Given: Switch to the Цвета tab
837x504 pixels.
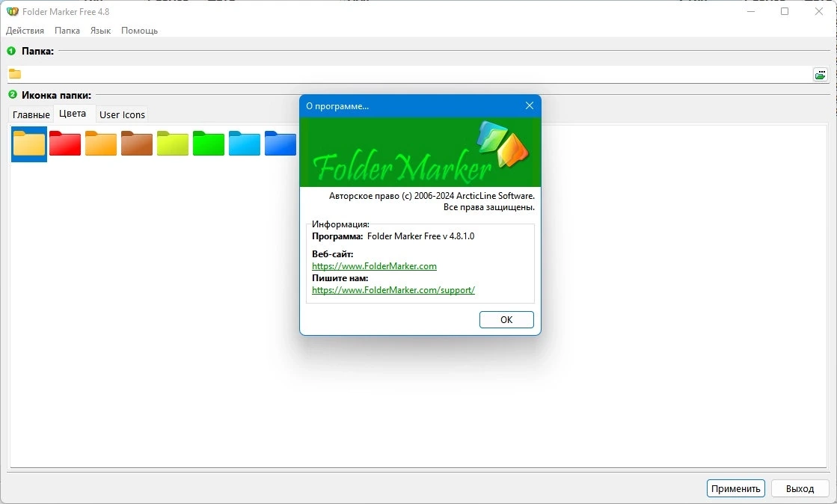Looking at the screenshot, I should tap(73, 114).
